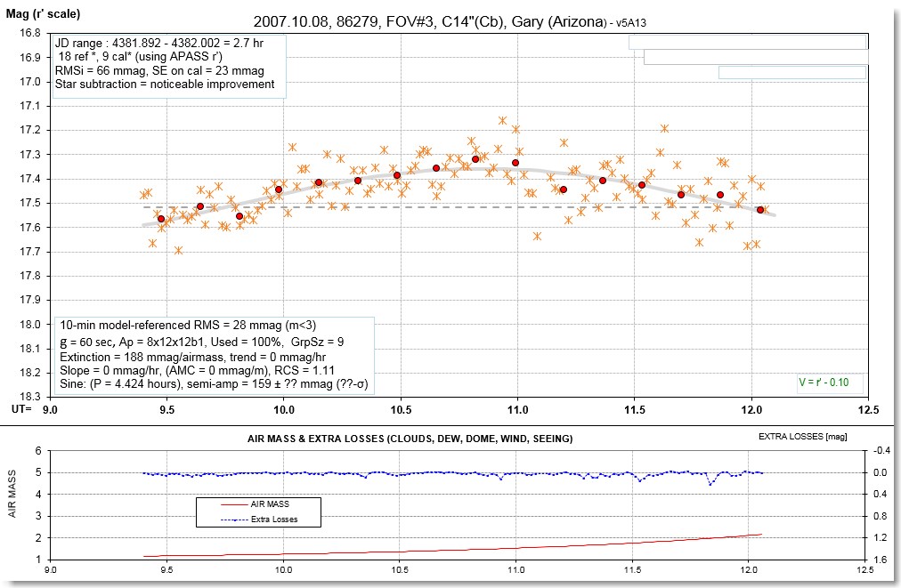Click the topmost empty box in upper-right corner
Viewport: 901px width, 588px height.
[x=746, y=42]
